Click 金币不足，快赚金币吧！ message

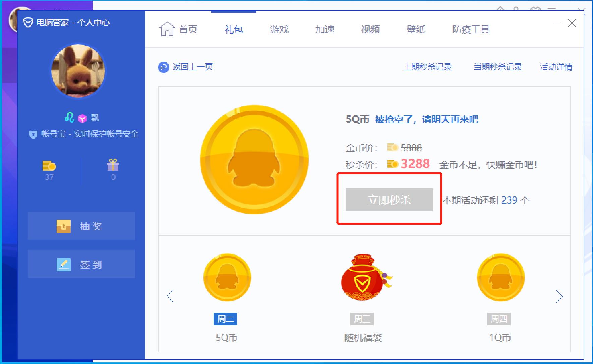tap(488, 165)
